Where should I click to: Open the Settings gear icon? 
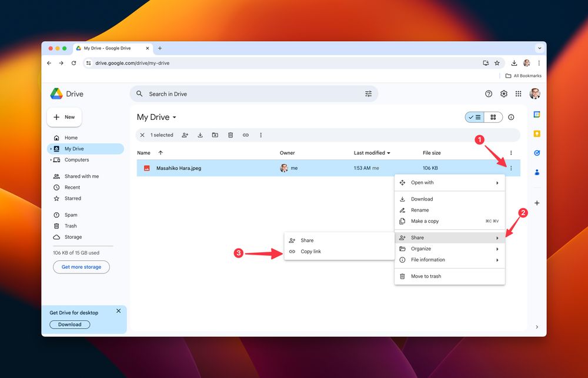pyautogui.click(x=504, y=94)
